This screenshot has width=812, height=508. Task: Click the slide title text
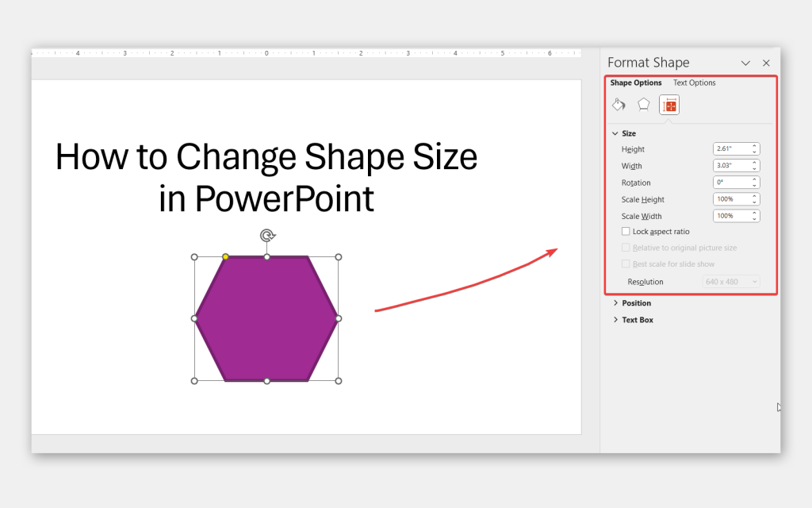(x=266, y=177)
